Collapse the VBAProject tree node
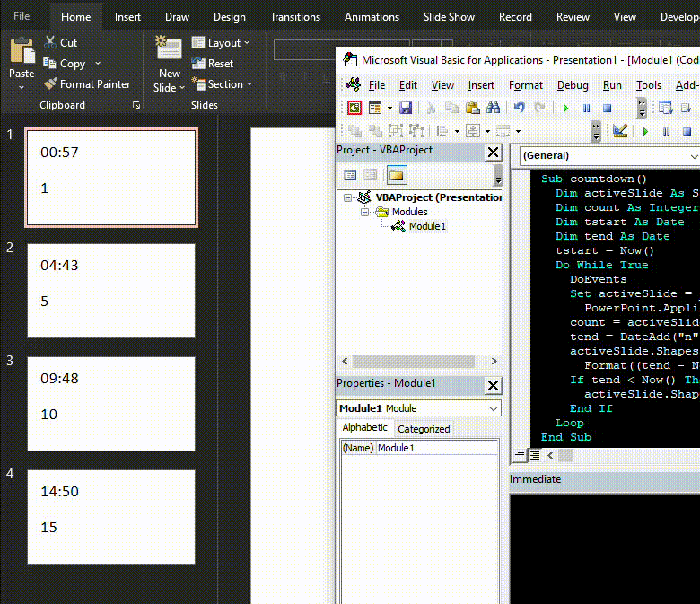 click(x=347, y=197)
